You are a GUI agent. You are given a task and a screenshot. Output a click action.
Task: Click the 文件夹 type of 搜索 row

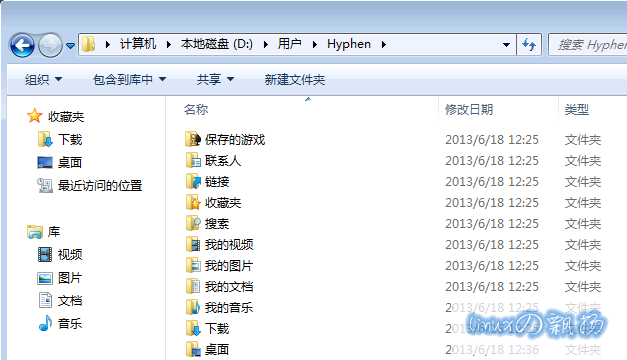(583, 224)
